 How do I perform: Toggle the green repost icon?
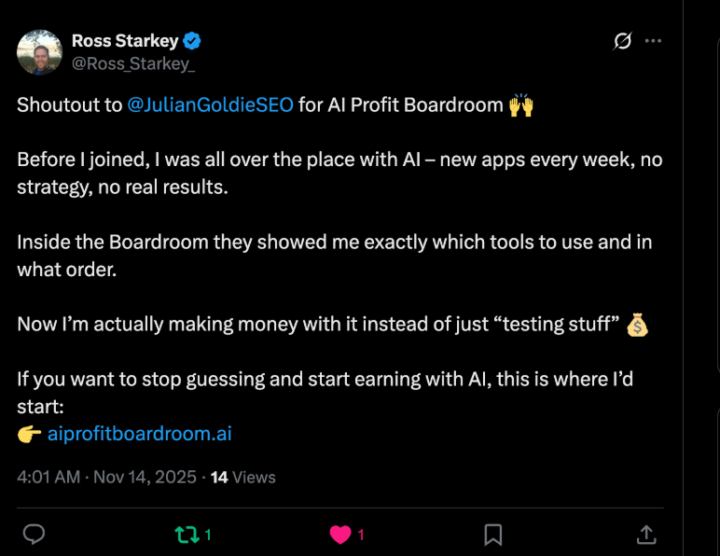click(x=186, y=535)
